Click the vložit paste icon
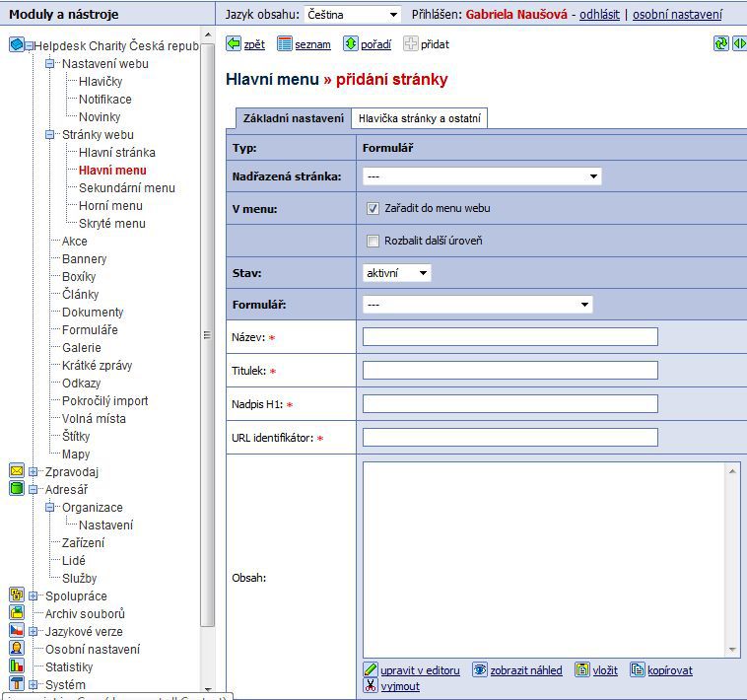Viewport: 747px width, 700px height. click(x=582, y=669)
